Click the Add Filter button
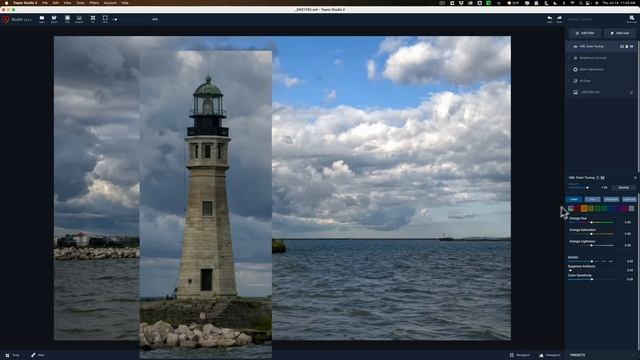640x360 pixels. point(584,33)
